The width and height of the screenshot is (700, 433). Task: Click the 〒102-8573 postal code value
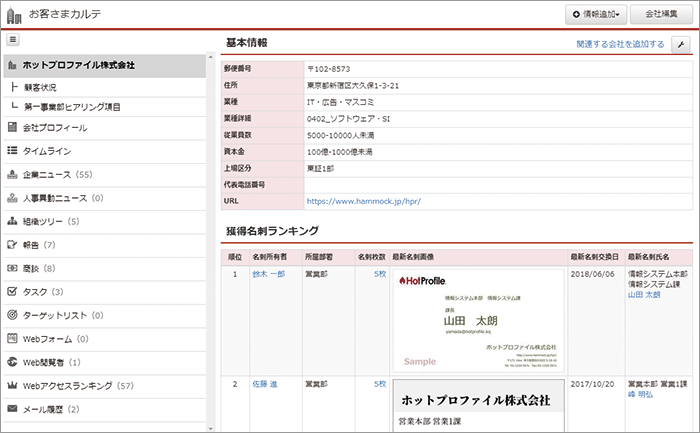tap(329, 69)
